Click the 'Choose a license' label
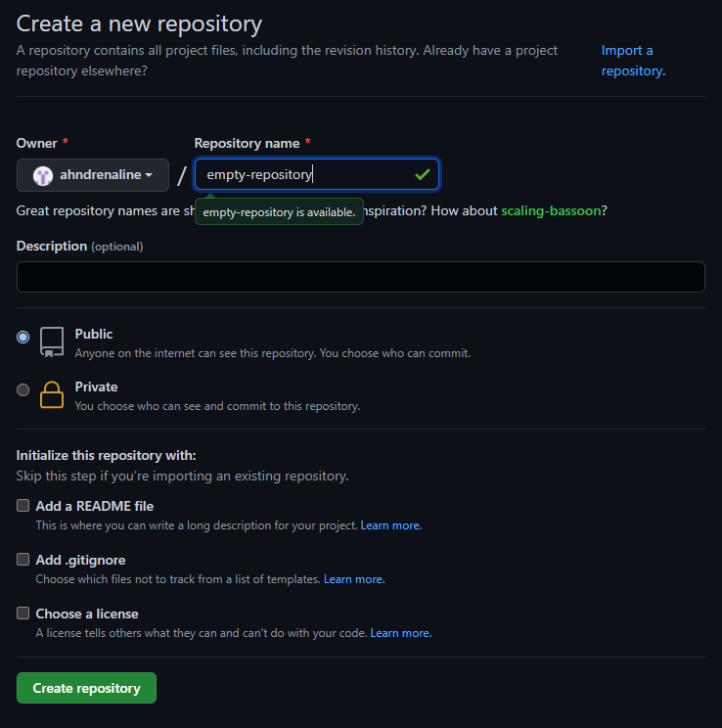722x728 pixels. (87, 614)
